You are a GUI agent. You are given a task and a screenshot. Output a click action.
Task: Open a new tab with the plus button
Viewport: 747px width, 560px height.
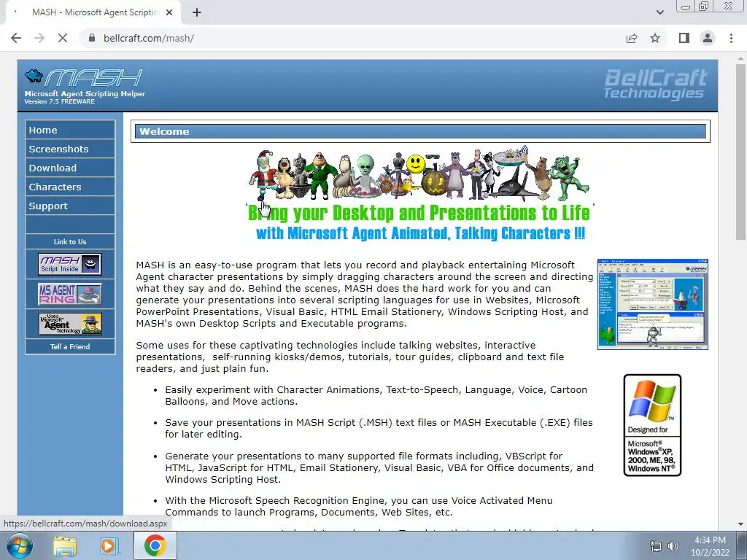[x=197, y=13]
